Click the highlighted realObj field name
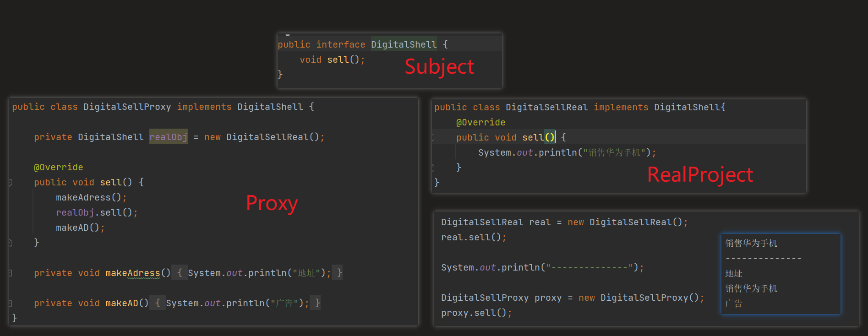Screen dimensions: 868x336 168,137
